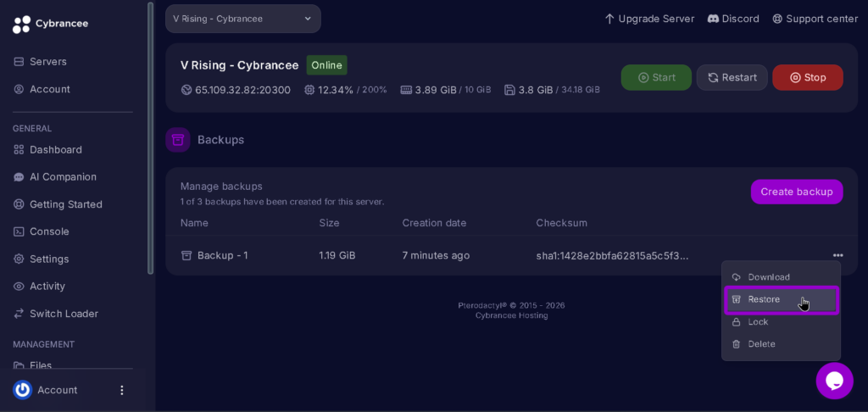Click the 7 minutes ago creation date
This screenshot has width=868, height=412.
(x=436, y=255)
